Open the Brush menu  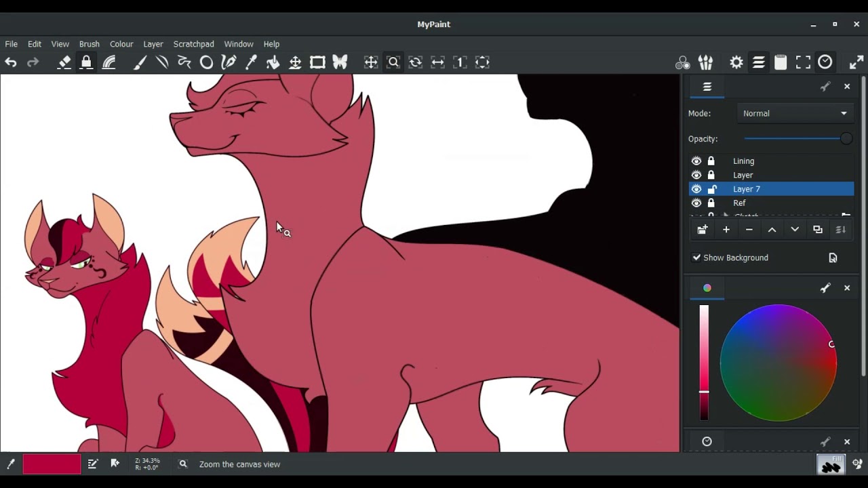coord(90,44)
